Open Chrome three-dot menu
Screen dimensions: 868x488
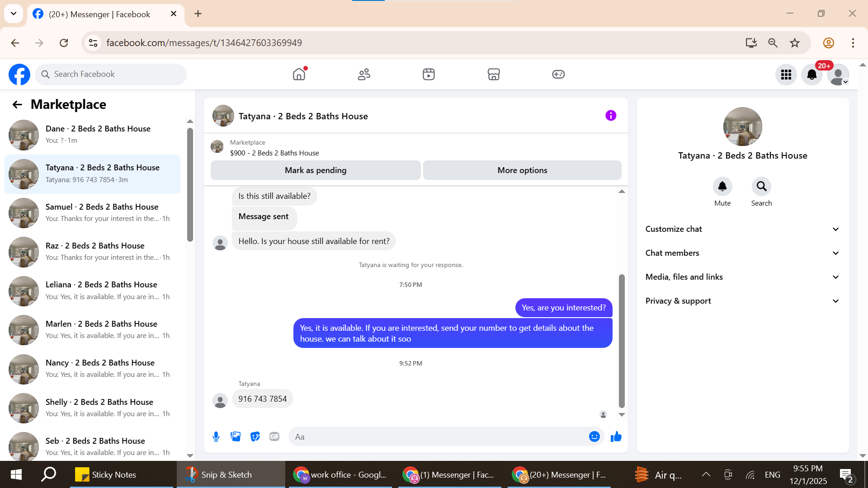coord(853,43)
